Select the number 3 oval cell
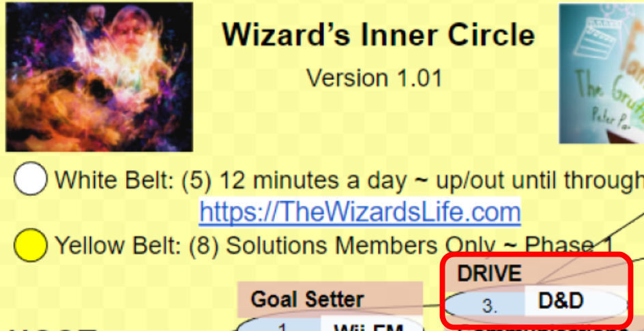This screenshot has height=331, width=644. click(x=486, y=304)
